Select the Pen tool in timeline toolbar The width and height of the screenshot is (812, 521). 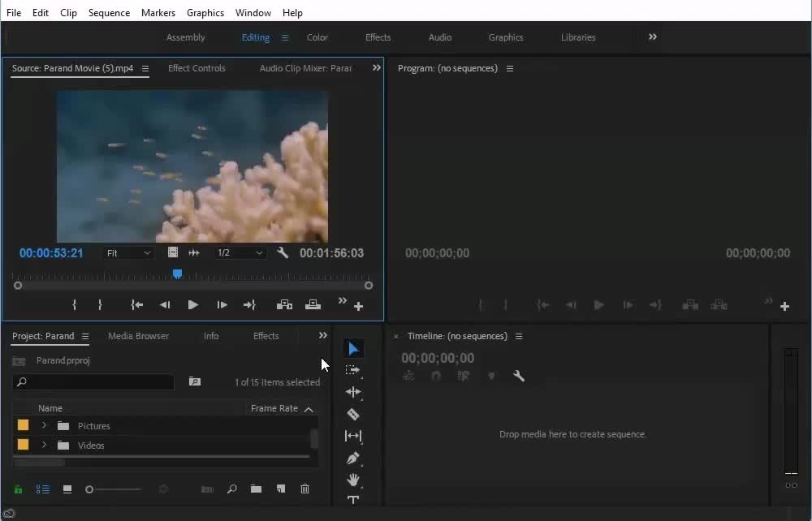click(353, 458)
